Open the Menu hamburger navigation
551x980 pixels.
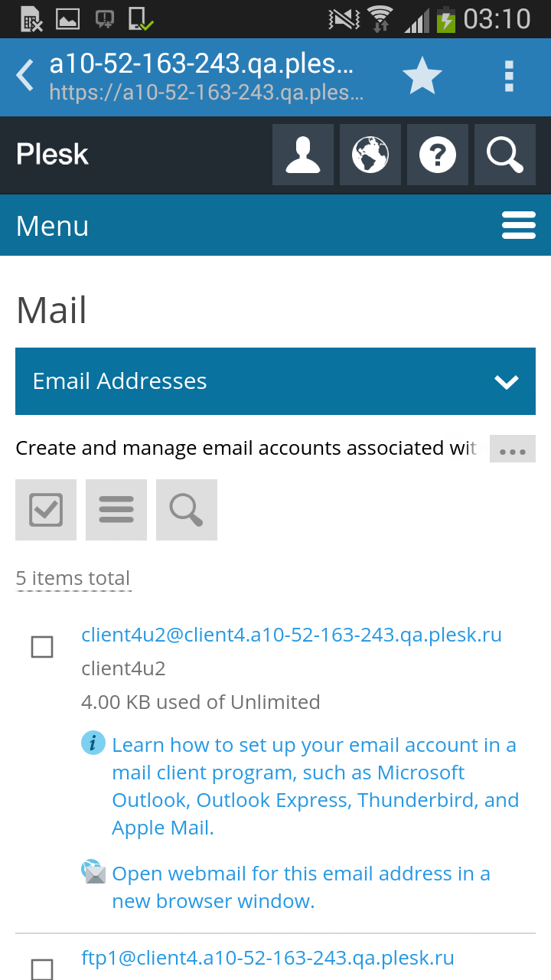coord(518,226)
